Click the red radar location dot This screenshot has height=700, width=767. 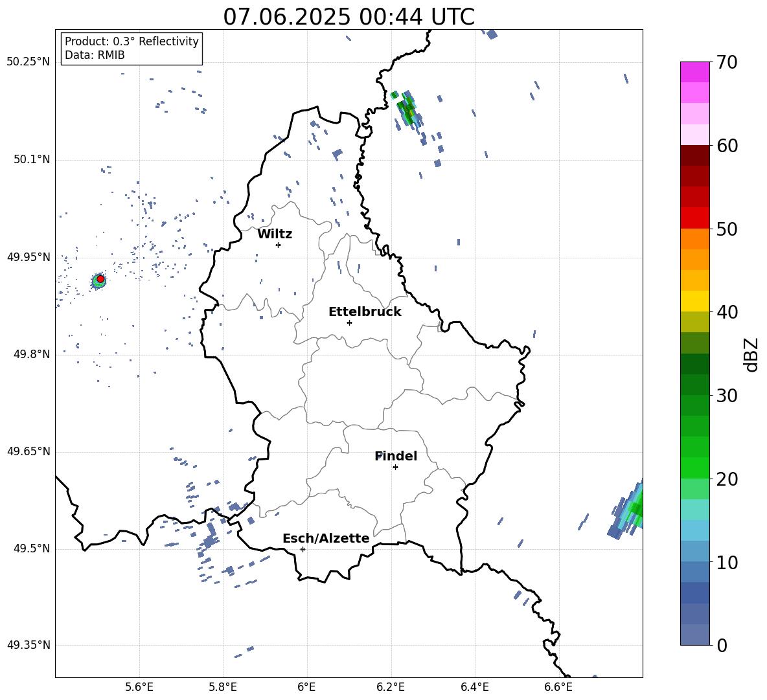(x=100, y=279)
